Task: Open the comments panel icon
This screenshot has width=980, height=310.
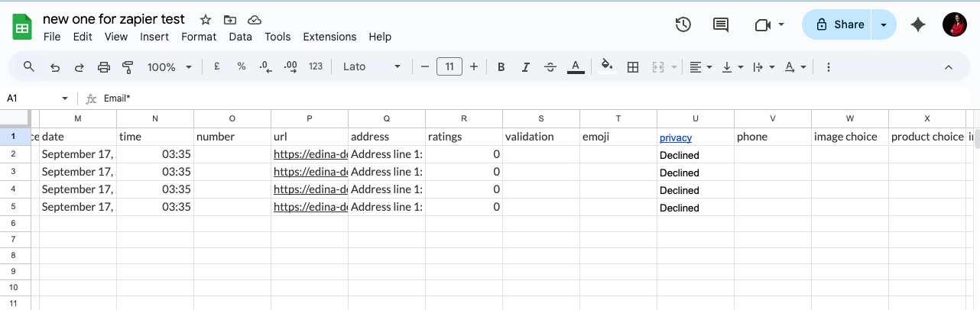Action: tap(720, 24)
